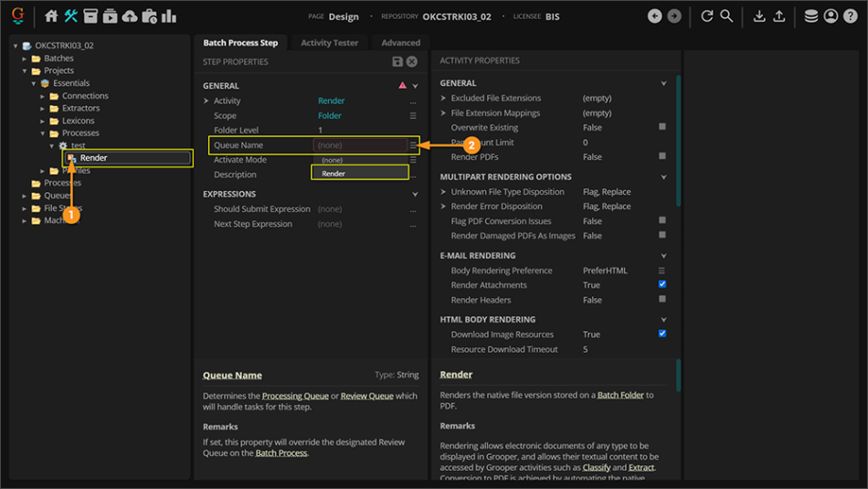This screenshot has height=489, width=868.
Task: Open the Batch Folder help link
Action: click(620, 395)
